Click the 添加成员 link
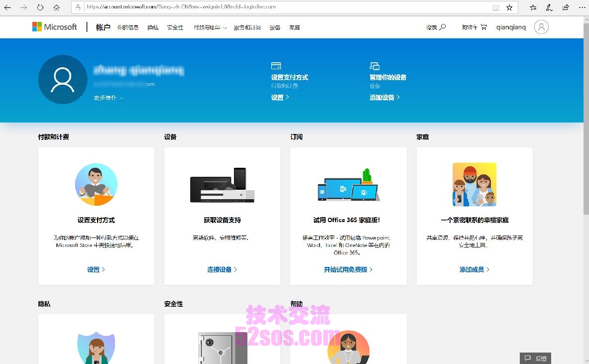The image size is (589, 364). point(474,269)
